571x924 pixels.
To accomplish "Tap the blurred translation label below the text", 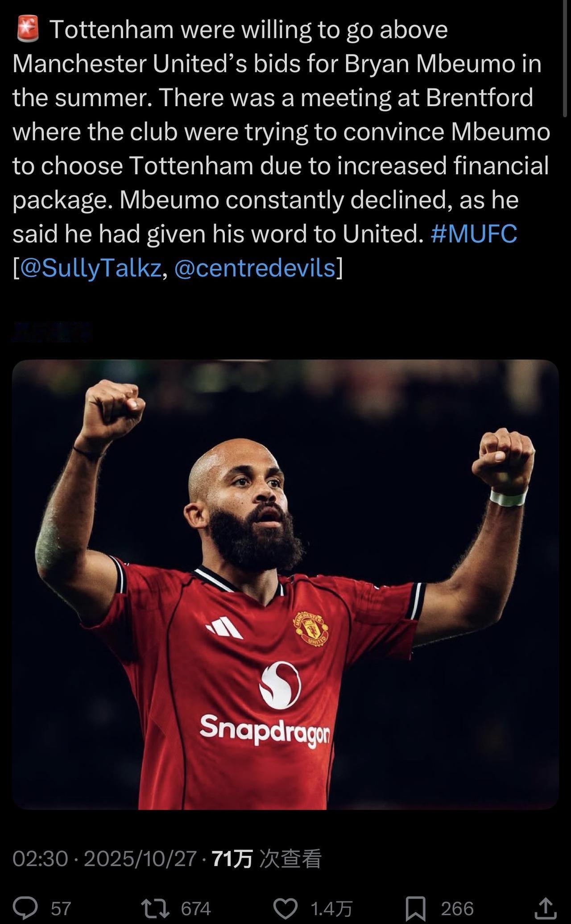I will (x=52, y=332).
